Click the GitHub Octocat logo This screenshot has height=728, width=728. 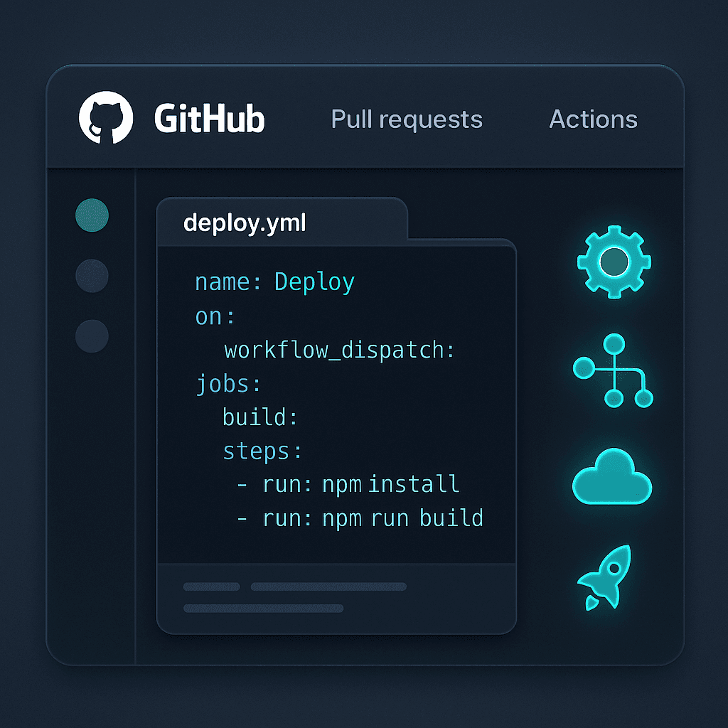[106, 119]
